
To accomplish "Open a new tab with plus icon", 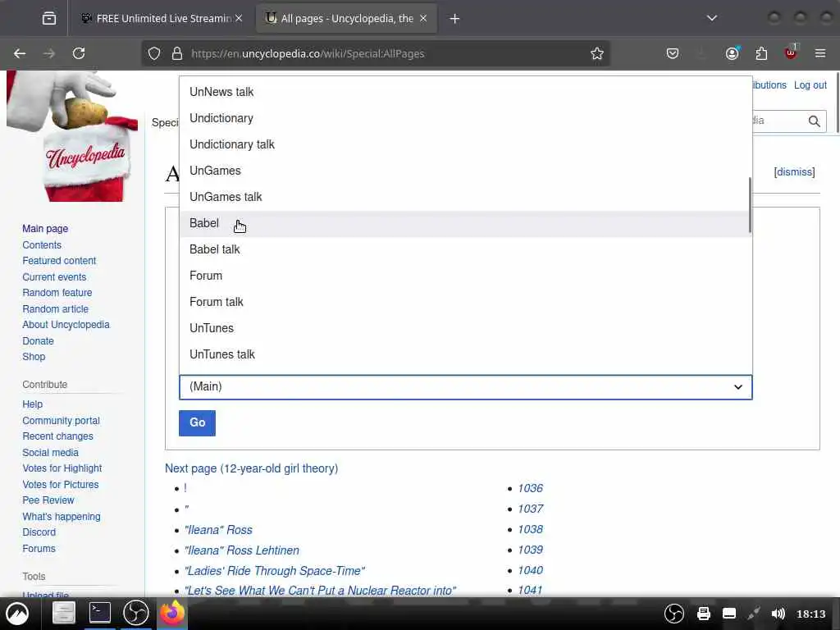I will [454, 19].
